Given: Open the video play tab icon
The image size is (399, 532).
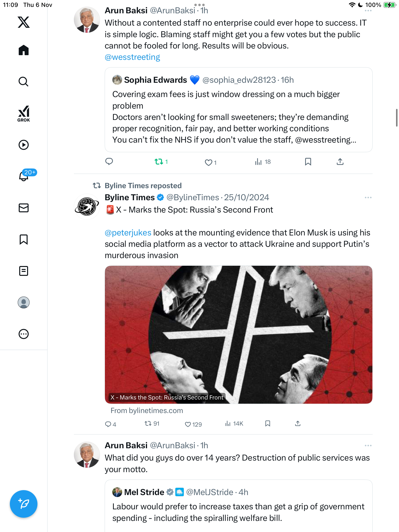Looking at the screenshot, I should click(24, 145).
